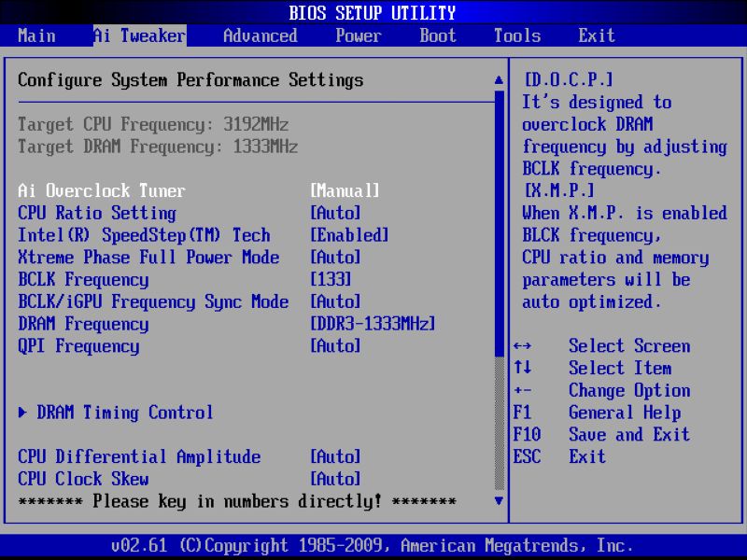
Task: Click the [X.M.P.] help heading
Action: (559, 191)
